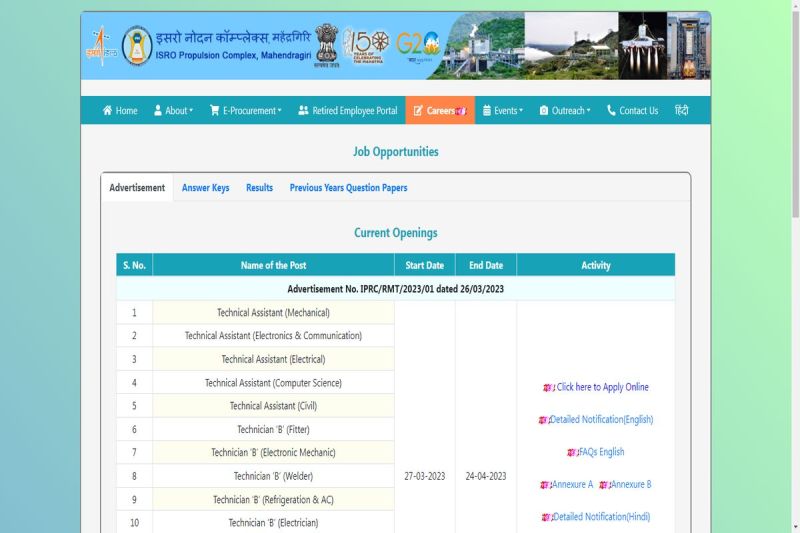
Task: Expand the About dropdown menu
Action: click(174, 111)
